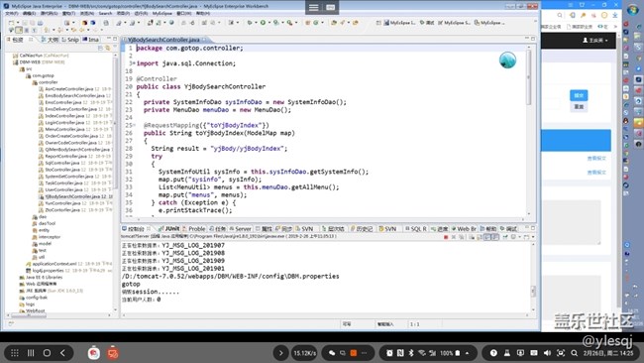Click the console vertical scrollbar thumb
Screen dimensions: 644x363
coord(533,291)
